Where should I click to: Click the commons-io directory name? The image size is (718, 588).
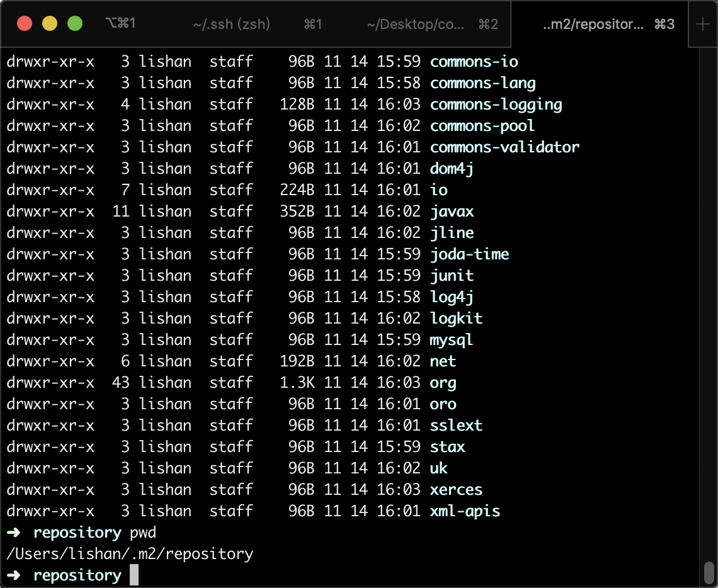(474, 61)
